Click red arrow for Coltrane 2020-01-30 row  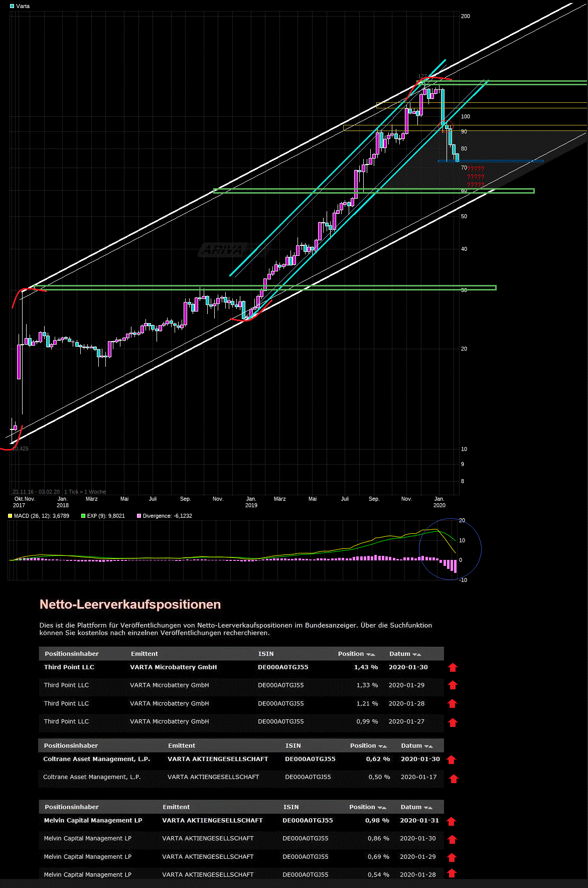pyautogui.click(x=451, y=760)
